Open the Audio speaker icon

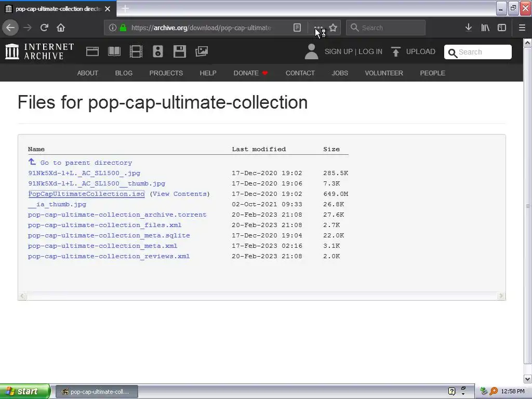(158, 51)
